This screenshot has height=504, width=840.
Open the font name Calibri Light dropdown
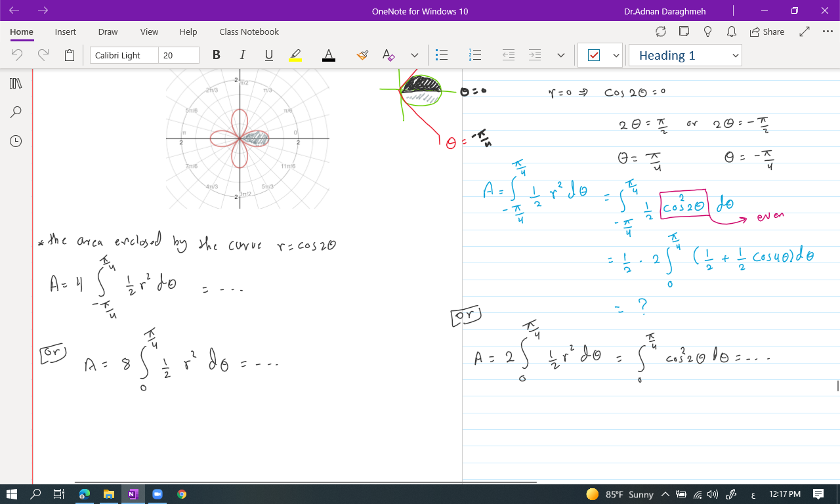pos(124,55)
